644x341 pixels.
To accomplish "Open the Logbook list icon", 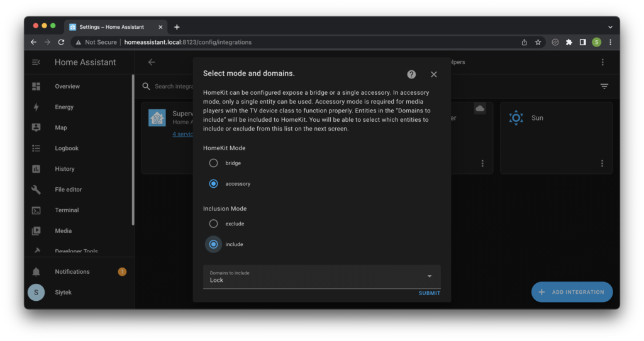I will pos(36,148).
